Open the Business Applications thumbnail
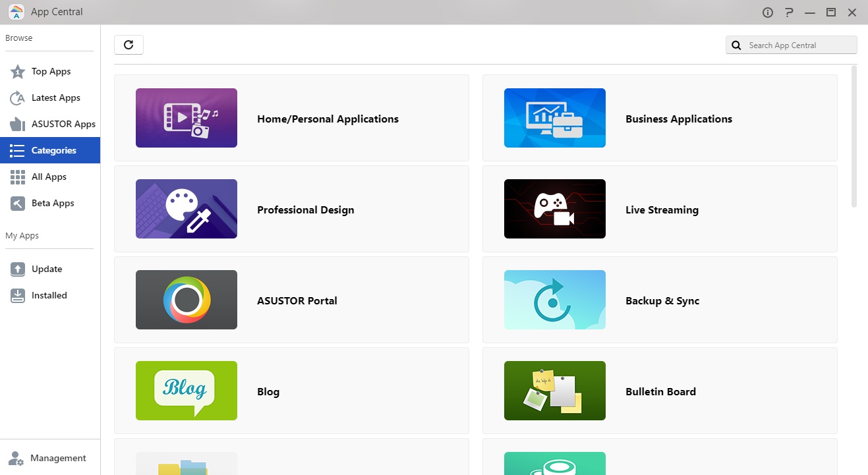868x475 pixels. point(555,118)
